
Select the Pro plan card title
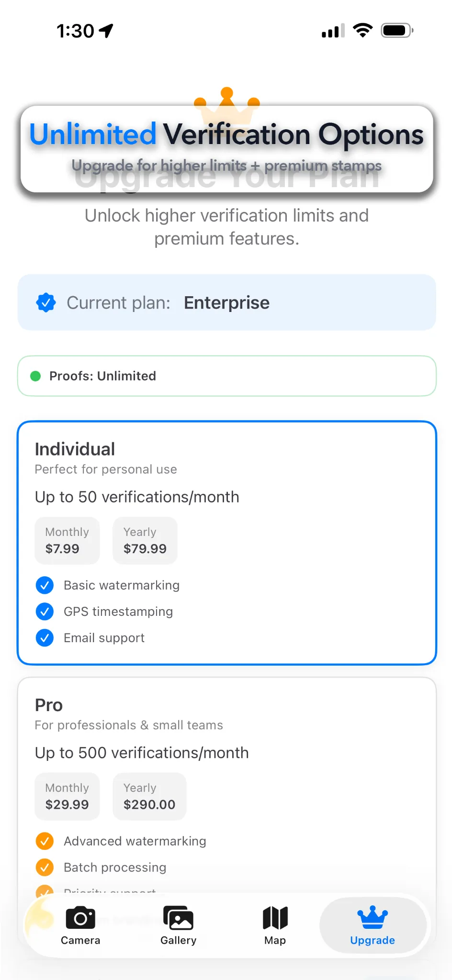[x=49, y=705]
